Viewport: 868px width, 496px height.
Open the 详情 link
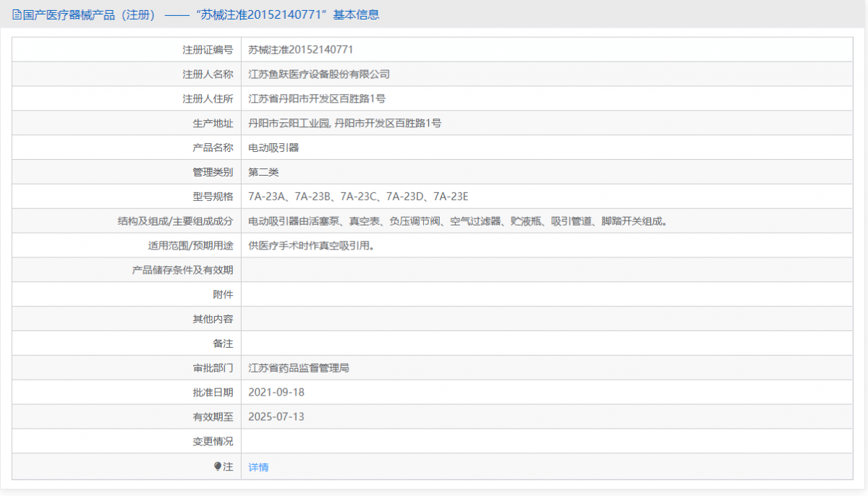(258, 467)
